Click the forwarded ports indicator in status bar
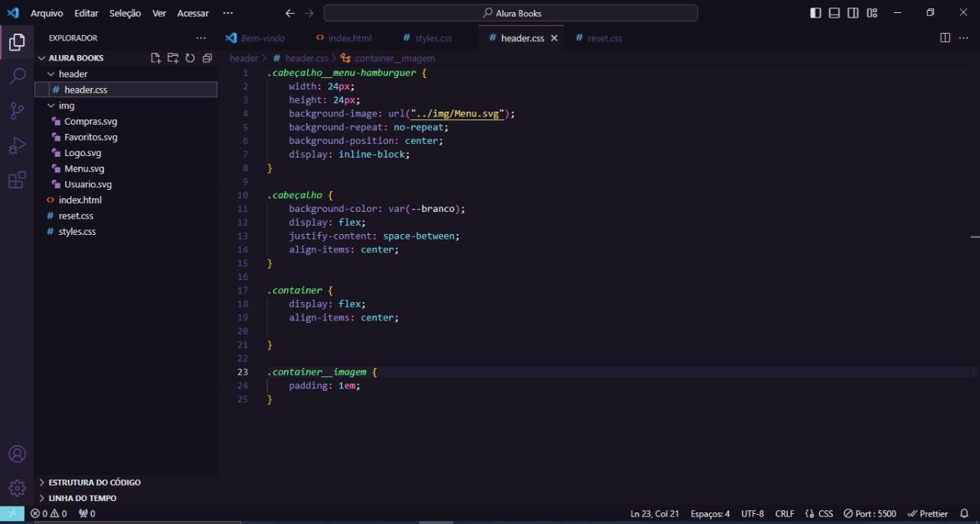The image size is (980, 524). pyautogui.click(x=87, y=514)
